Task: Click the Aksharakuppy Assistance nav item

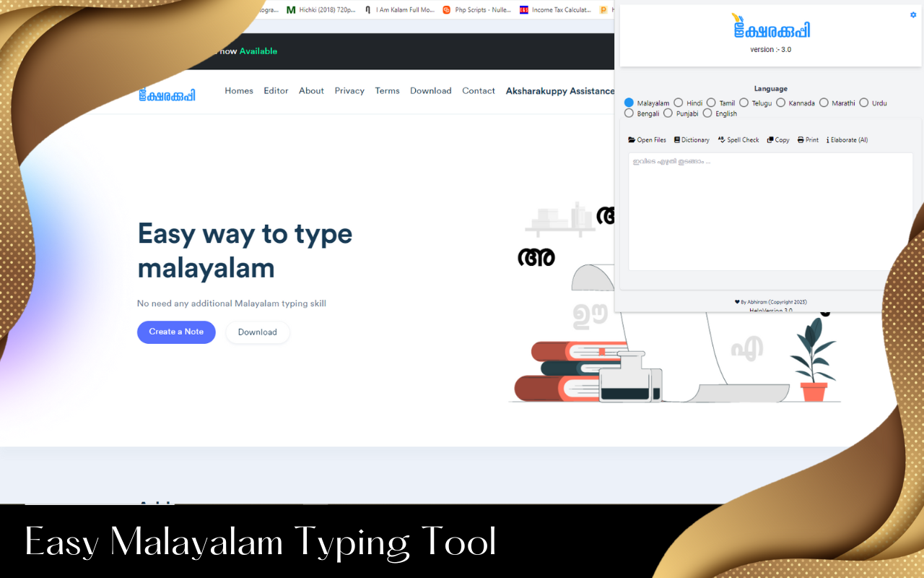Action: [560, 91]
